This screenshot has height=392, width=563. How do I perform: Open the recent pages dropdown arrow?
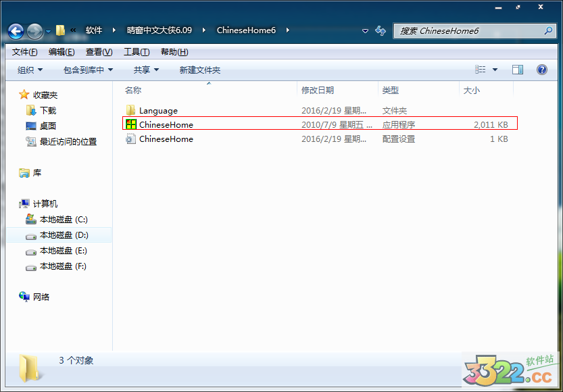click(49, 32)
